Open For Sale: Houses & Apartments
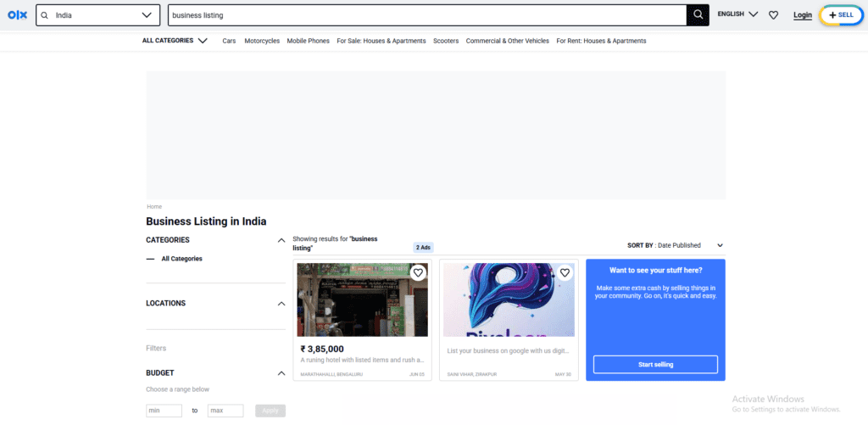868x425 pixels. point(381,41)
